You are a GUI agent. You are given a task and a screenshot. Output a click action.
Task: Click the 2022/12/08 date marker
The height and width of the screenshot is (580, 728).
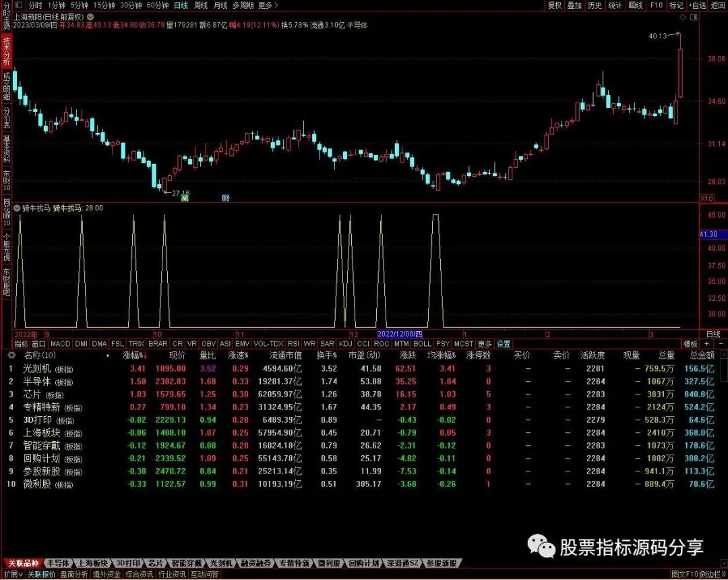click(400, 334)
